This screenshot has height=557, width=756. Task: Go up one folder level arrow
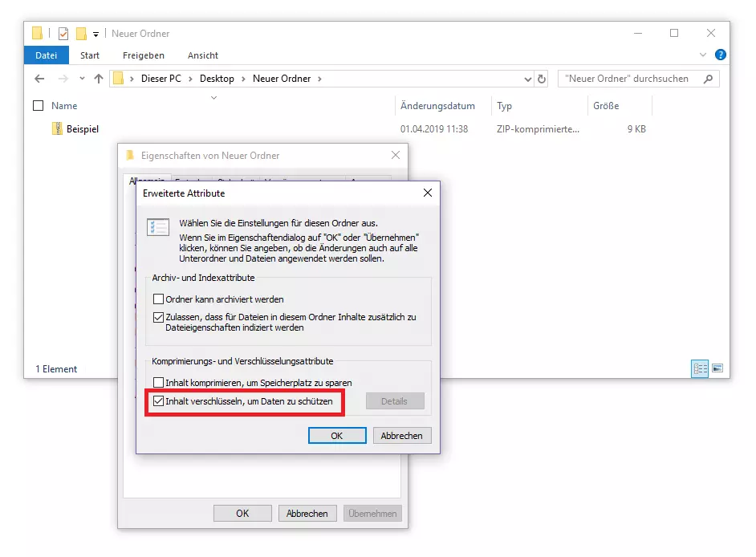pyautogui.click(x=99, y=79)
